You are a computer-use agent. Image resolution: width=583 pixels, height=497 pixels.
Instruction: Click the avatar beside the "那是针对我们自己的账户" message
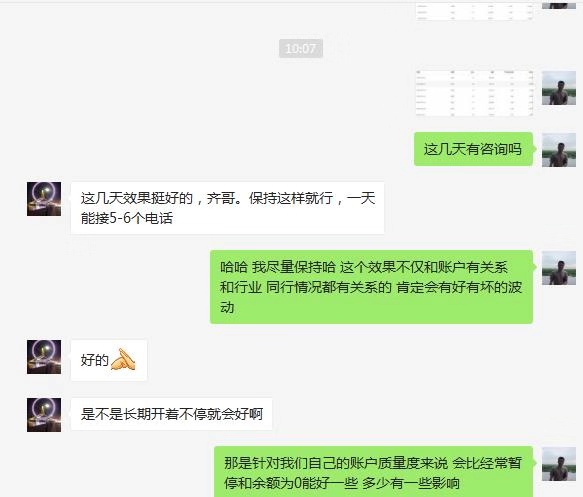click(x=559, y=464)
